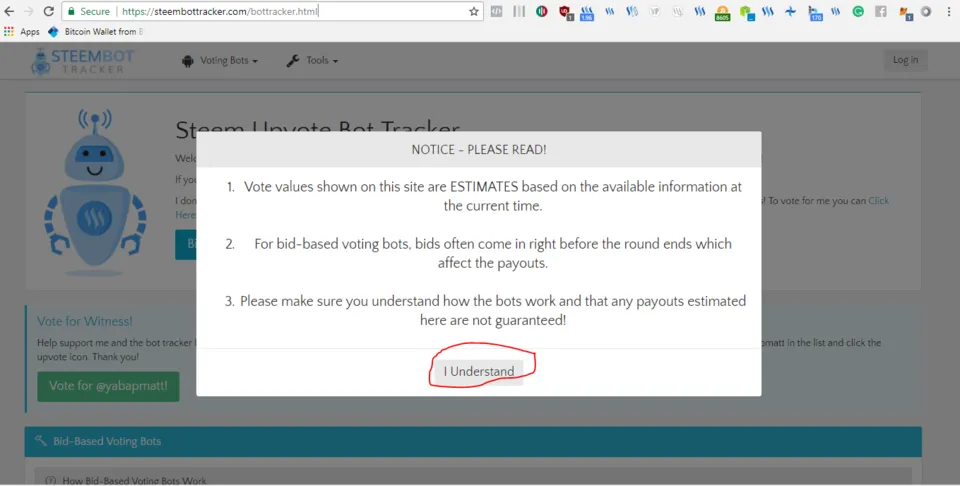Expand the Tools dropdown menu
The height and width of the screenshot is (486, 960).
tap(312, 61)
